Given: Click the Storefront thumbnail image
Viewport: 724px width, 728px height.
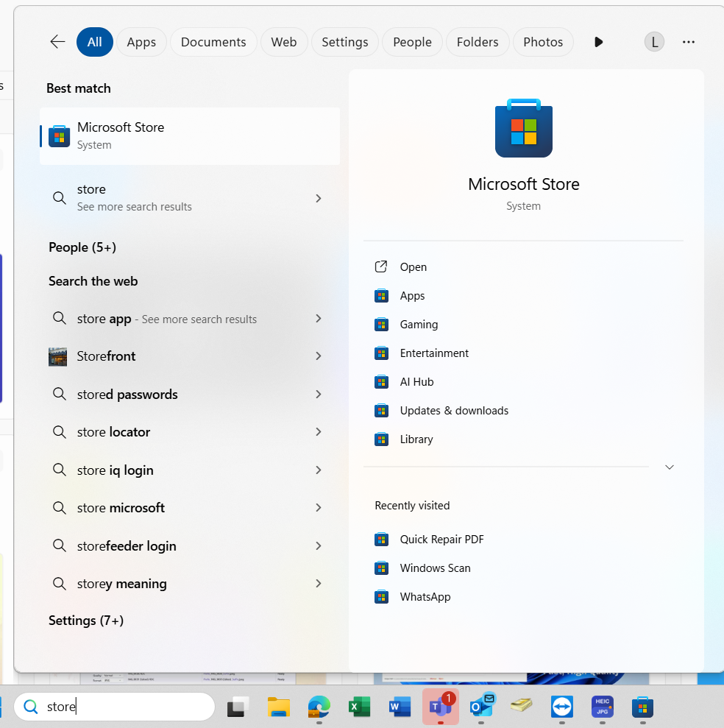Looking at the screenshot, I should tap(57, 356).
